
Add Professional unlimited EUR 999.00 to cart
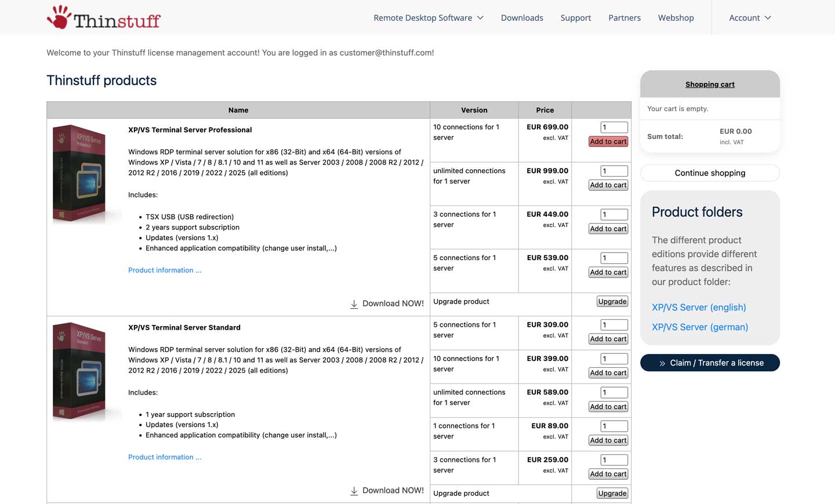(608, 185)
